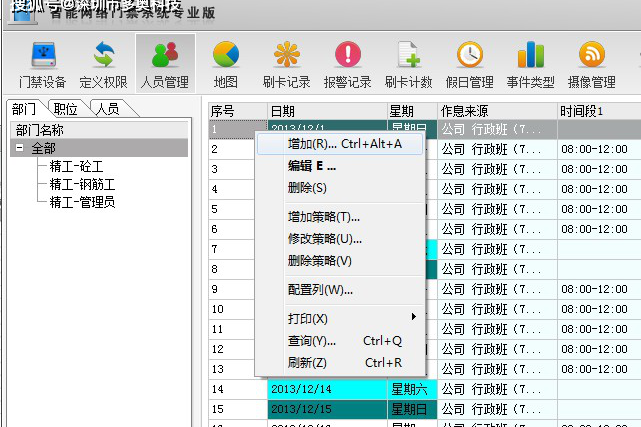Click the 08:00-12:00 cell in row 3

tap(599, 169)
